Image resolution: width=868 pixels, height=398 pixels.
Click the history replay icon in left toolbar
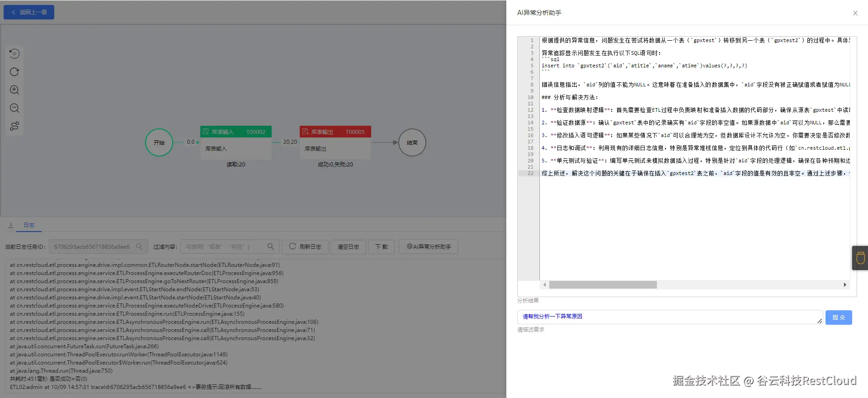(14, 54)
